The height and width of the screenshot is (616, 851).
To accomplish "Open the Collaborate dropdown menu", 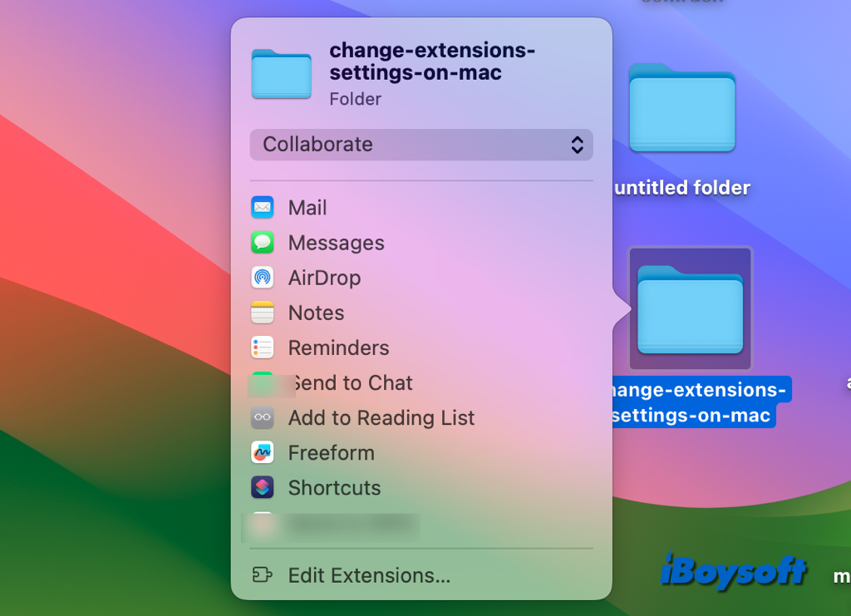I will 421,145.
